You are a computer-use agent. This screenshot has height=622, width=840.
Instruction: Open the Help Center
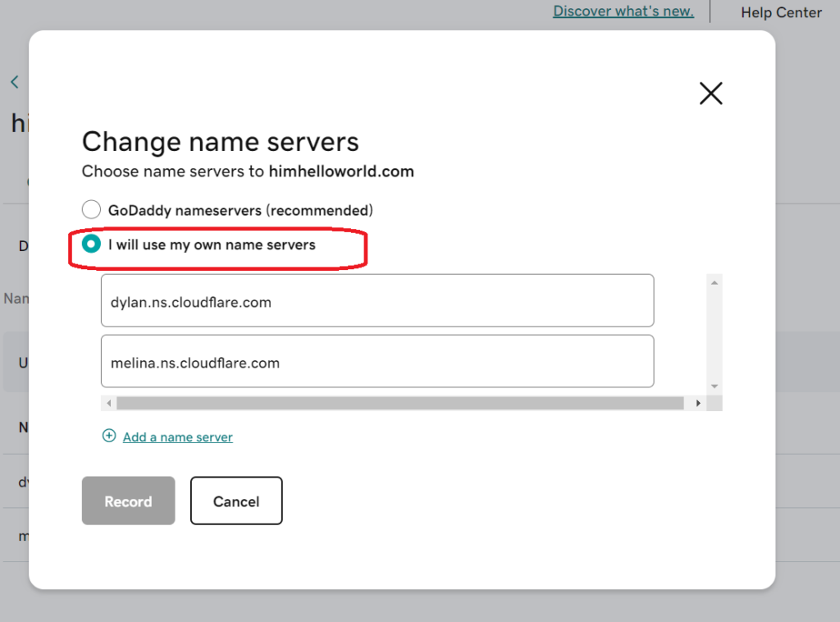point(780,12)
